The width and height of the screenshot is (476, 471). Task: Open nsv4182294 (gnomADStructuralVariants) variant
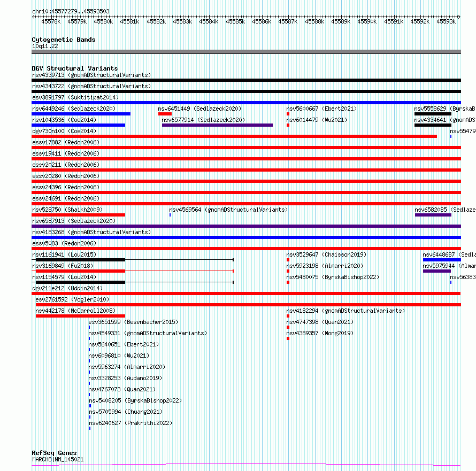pyautogui.click(x=346, y=311)
